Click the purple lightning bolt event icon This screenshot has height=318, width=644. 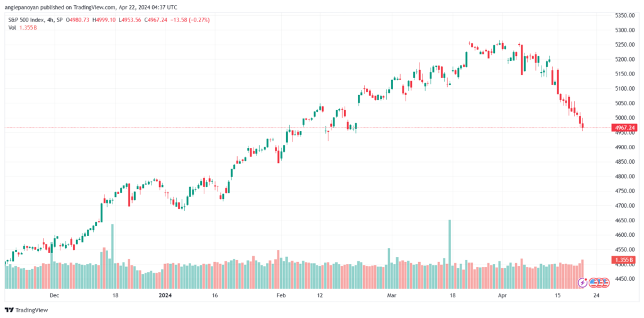(x=582, y=283)
